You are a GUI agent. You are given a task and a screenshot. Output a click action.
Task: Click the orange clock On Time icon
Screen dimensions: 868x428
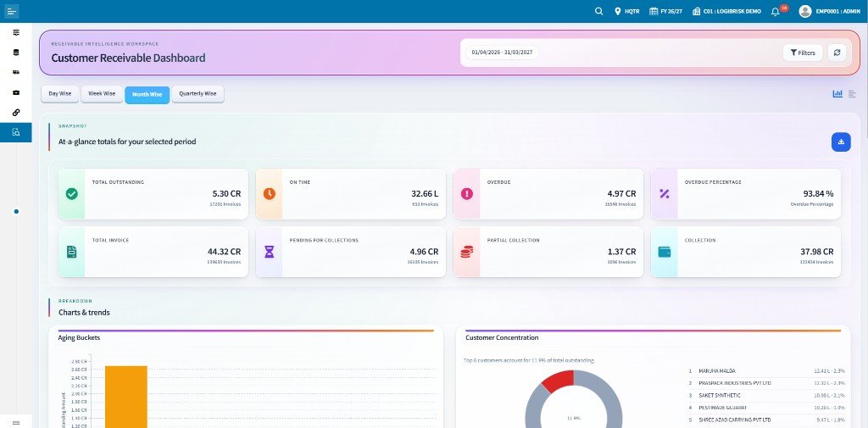pyautogui.click(x=269, y=194)
